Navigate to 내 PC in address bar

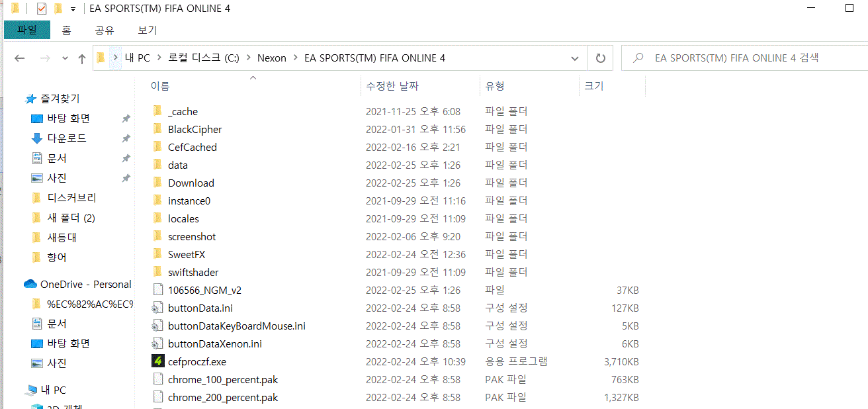pos(138,58)
